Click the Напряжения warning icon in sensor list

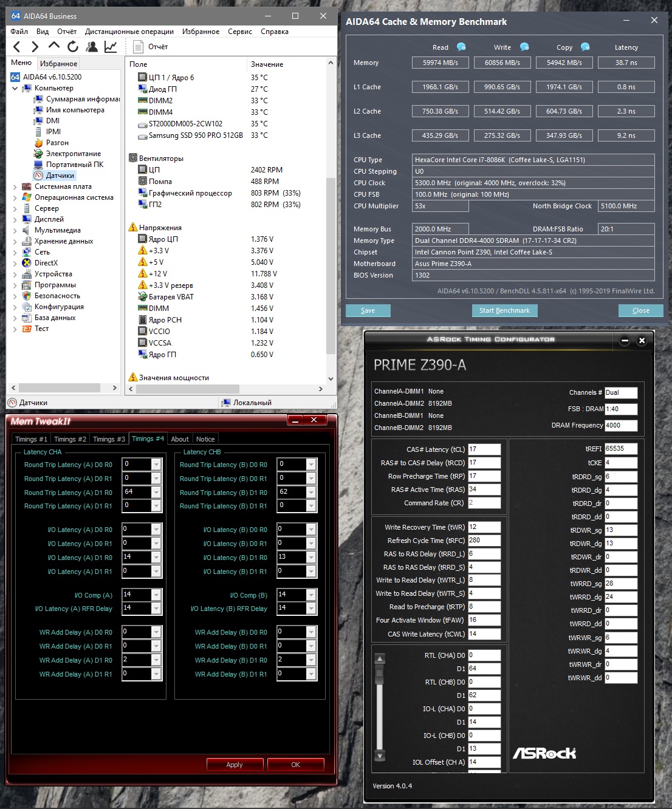pyautogui.click(x=133, y=227)
